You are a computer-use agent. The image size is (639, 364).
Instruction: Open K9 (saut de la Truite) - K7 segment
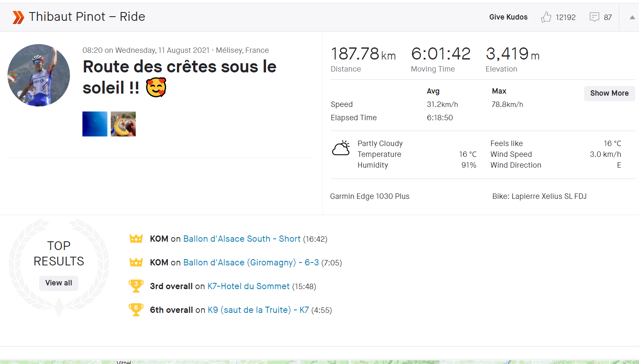point(258,310)
